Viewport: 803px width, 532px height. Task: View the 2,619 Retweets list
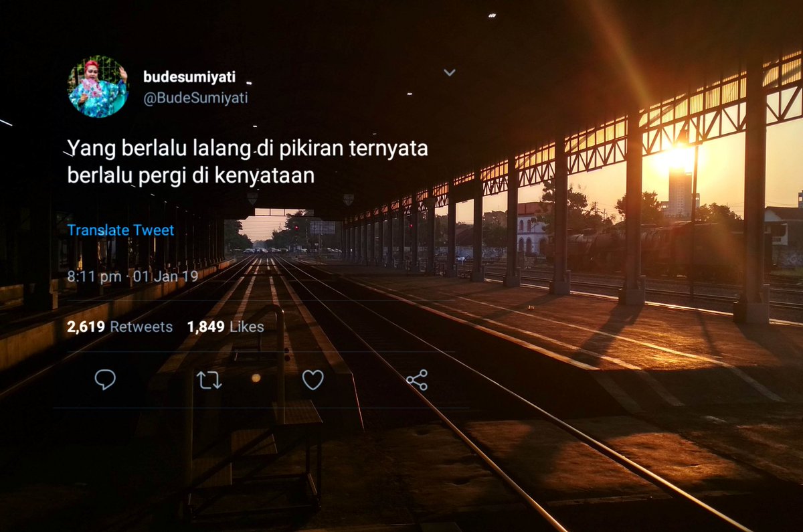[120, 327]
